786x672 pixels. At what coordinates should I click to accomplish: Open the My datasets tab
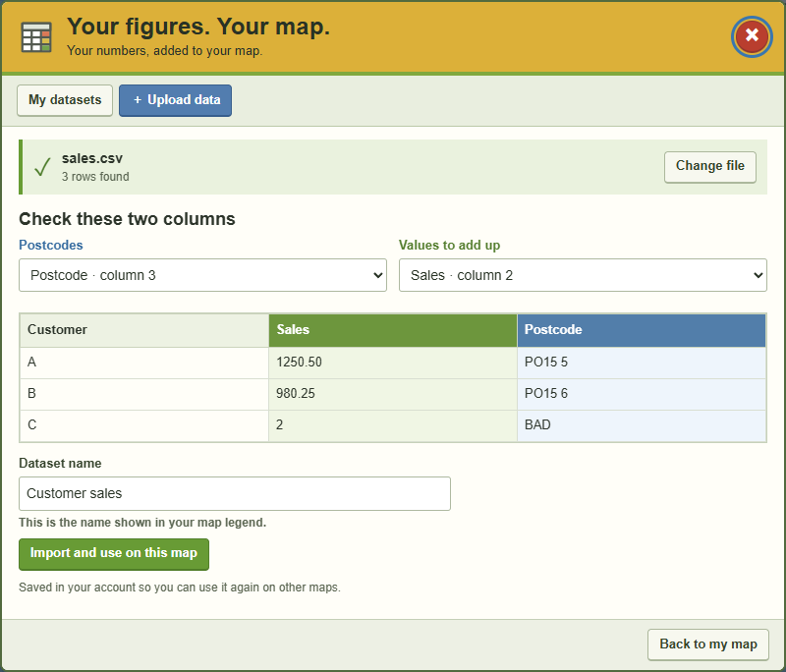pos(65,100)
